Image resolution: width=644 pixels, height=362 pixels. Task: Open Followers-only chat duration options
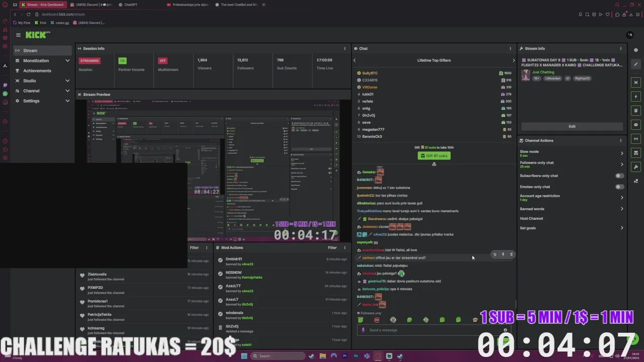[x=572, y=164]
